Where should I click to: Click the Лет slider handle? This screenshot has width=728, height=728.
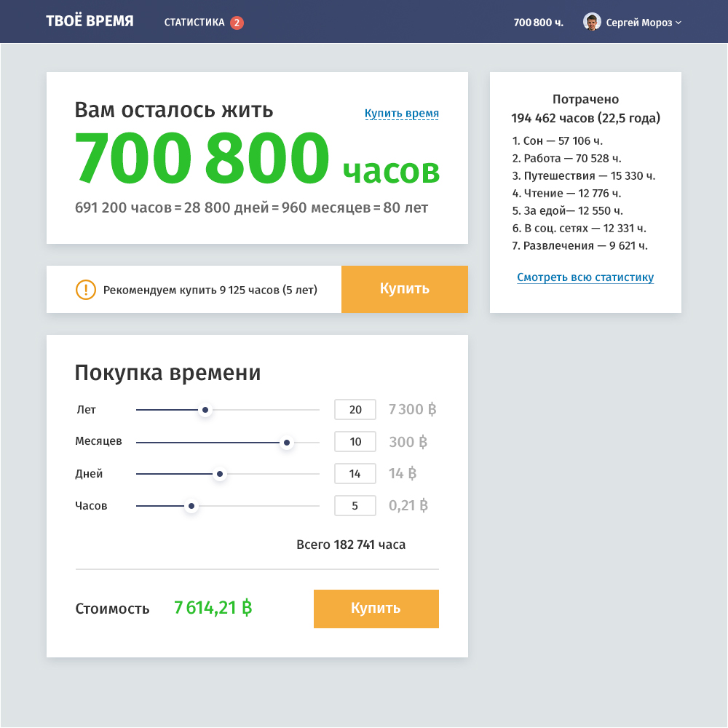pos(206,411)
